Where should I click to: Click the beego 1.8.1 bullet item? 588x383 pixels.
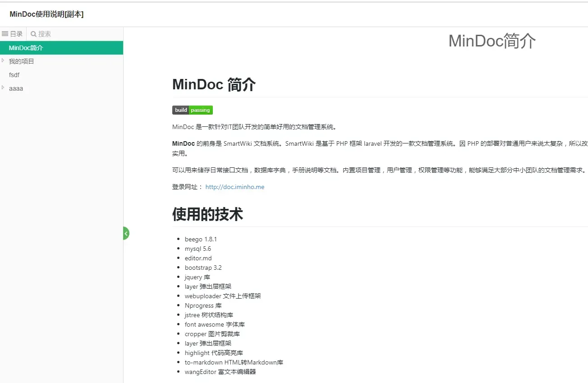(201, 239)
